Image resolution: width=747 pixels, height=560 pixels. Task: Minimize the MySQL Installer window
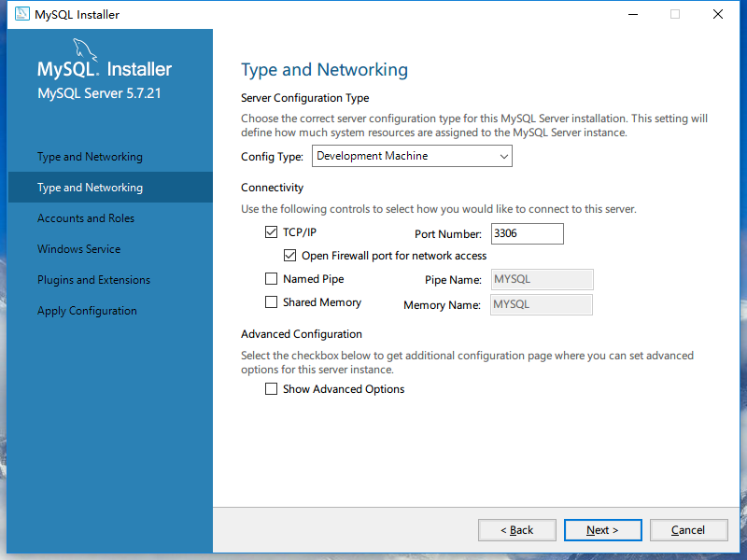tap(631, 14)
